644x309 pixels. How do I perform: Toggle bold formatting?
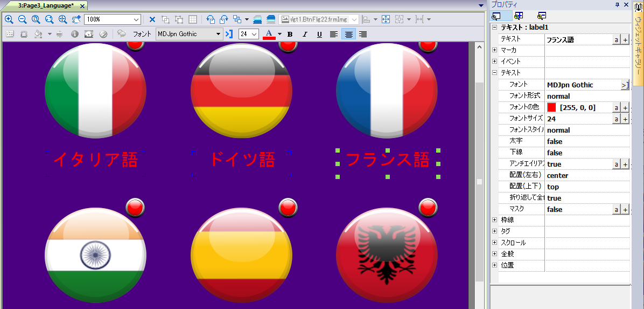click(290, 35)
